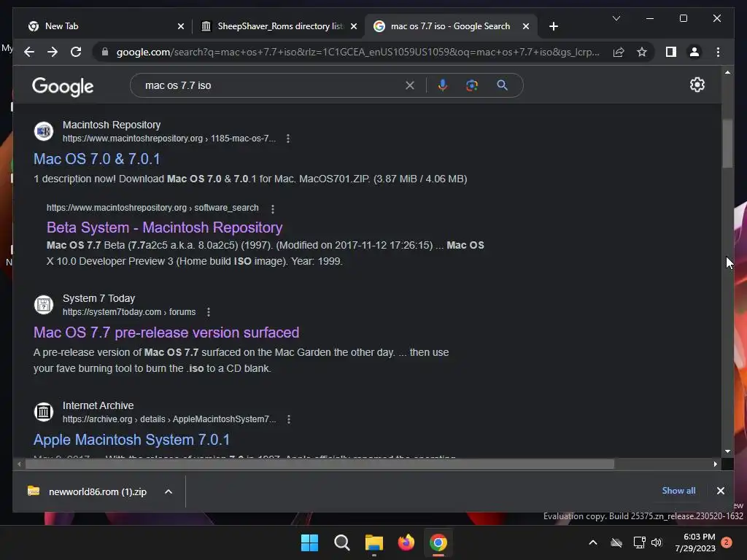Reload the Google search page
This screenshot has width=747, height=560.
click(76, 52)
